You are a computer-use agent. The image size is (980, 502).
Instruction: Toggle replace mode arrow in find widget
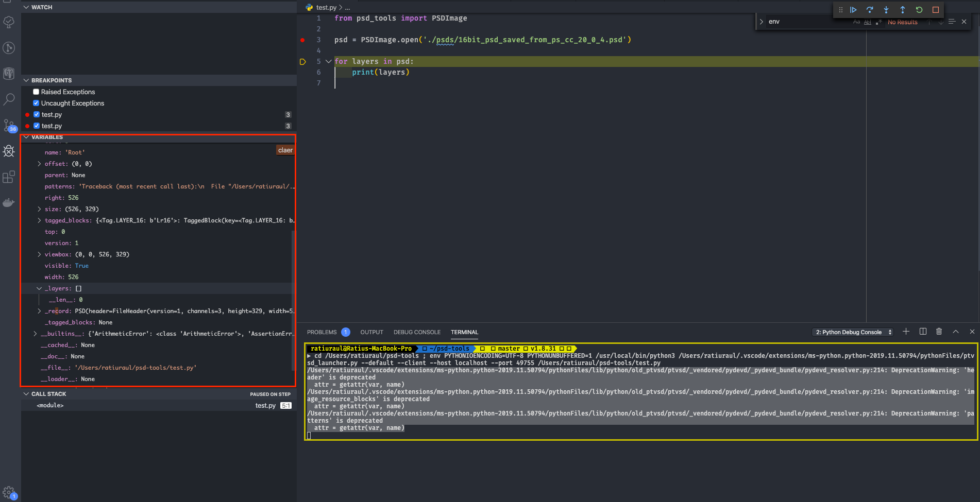coord(761,22)
